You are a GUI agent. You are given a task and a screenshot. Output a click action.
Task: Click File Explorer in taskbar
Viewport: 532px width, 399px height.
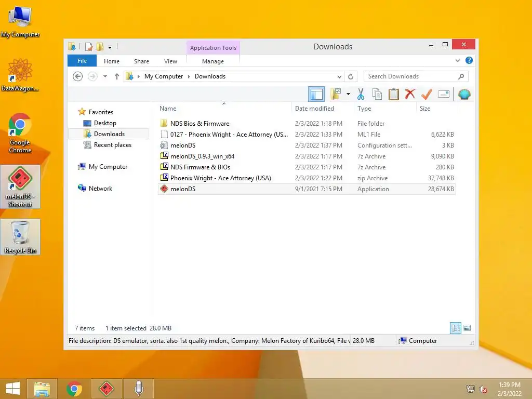pyautogui.click(x=42, y=389)
